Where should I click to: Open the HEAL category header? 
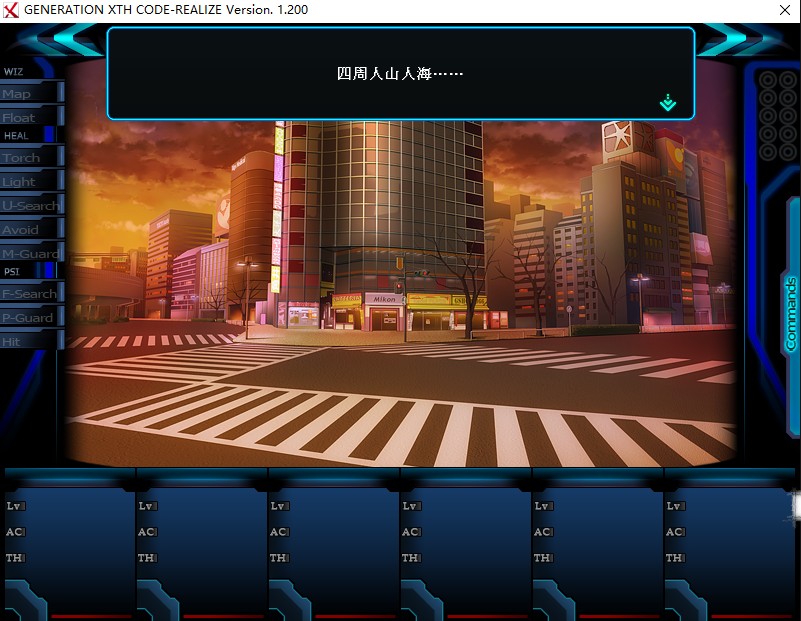(x=16, y=135)
